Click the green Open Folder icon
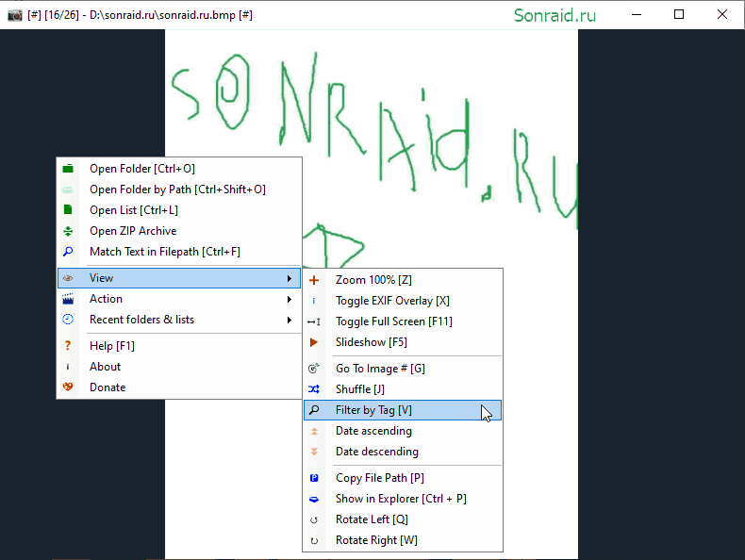This screenshot has width=745, height=560. (x=68, y=169)
